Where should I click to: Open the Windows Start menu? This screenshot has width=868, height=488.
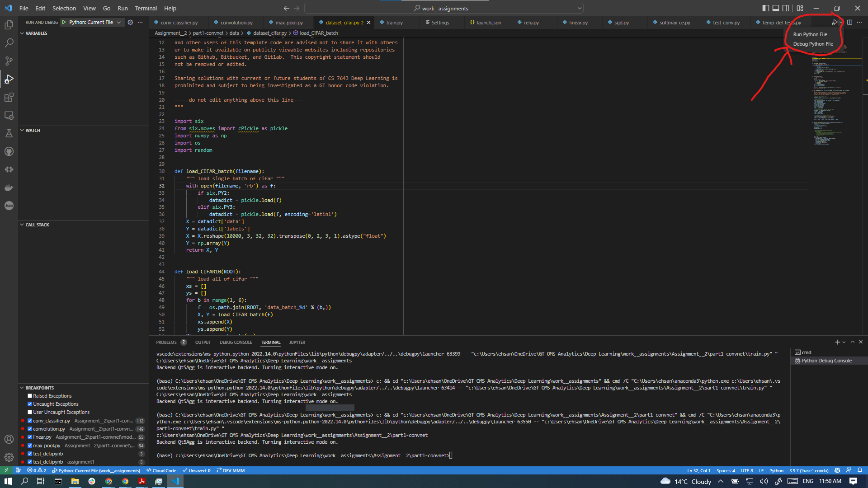8,481
